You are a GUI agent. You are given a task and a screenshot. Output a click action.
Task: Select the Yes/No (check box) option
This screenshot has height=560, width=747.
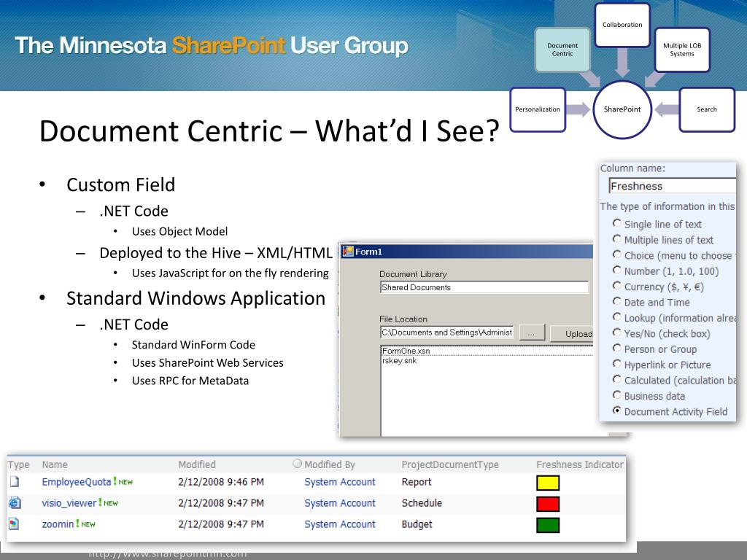click(x=617, y=332)
